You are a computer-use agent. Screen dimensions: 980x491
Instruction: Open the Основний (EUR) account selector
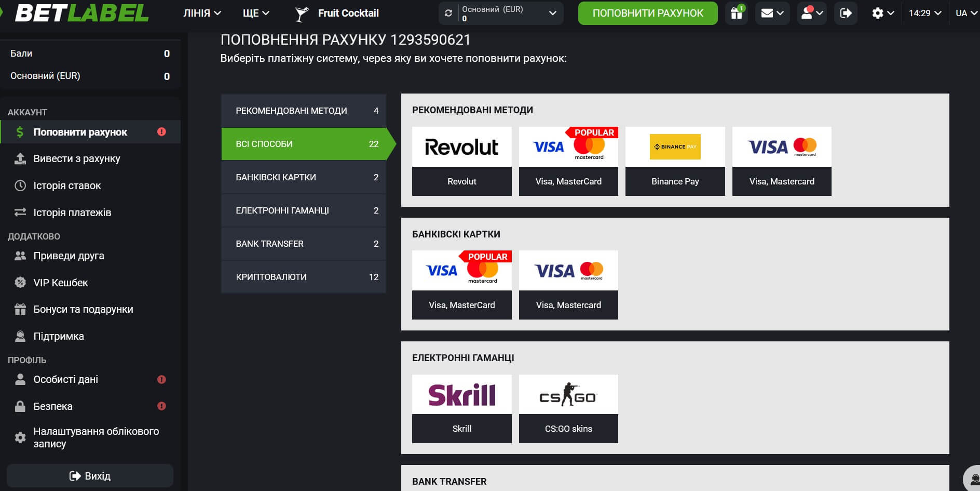coord(501,13)
